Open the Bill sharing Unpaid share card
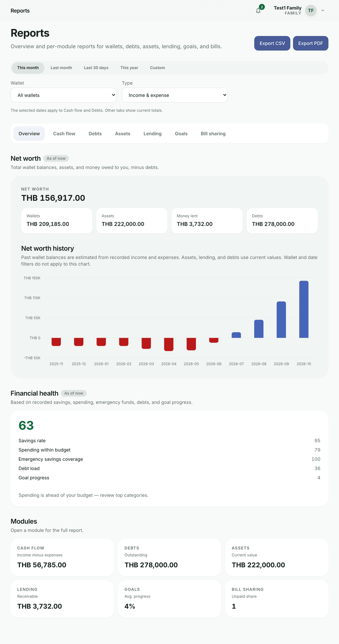Viewport: 339px width, 644px height. click(277, 599)
